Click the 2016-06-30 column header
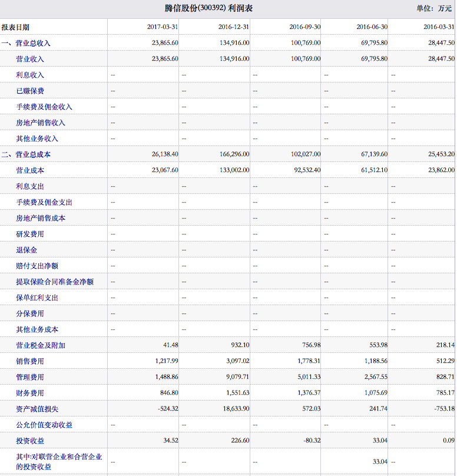This screenshot has width=457, height=476. [x=372, y=27]
